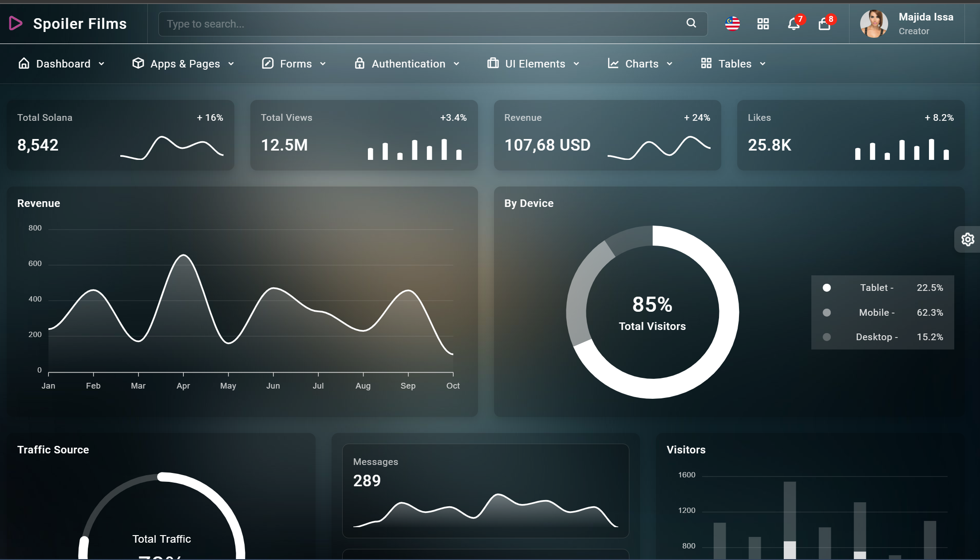The width and height of the screenshot is (980, 560).
Task: Open the settings gear side panel
Action: pyautogui.click(x=968, y=240)
